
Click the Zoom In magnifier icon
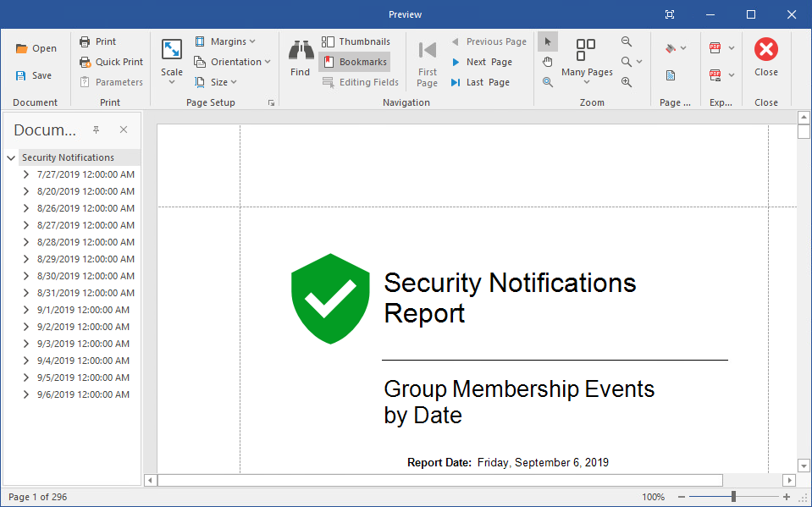627,82
